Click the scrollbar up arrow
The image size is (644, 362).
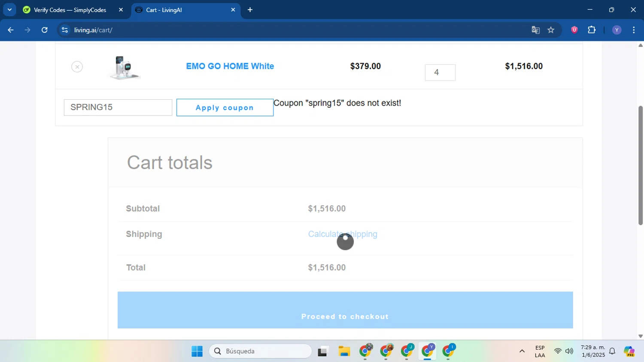click(x=641, y=45)
